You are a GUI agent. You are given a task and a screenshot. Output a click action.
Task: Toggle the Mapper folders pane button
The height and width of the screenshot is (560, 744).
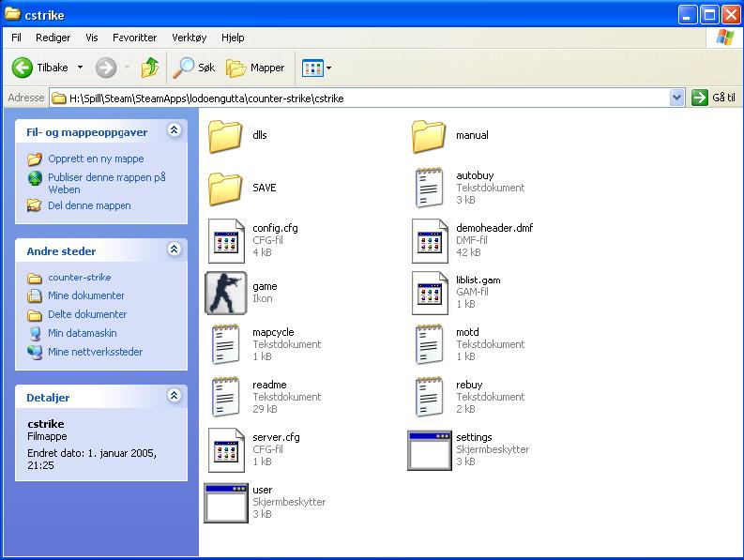(255, 68)
